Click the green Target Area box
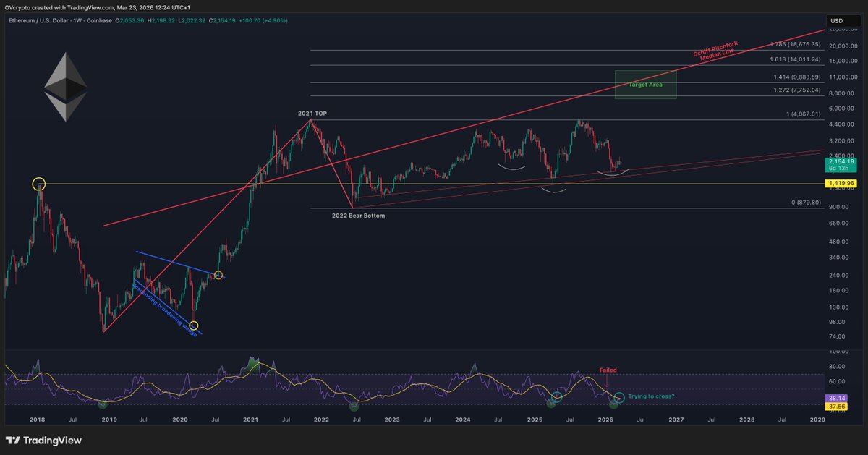This screenshot has width=868, height=455. [x=645, y=84]
